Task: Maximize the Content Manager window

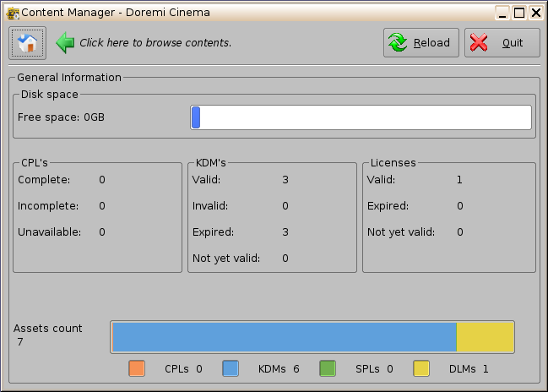Action: click(519, 13)
